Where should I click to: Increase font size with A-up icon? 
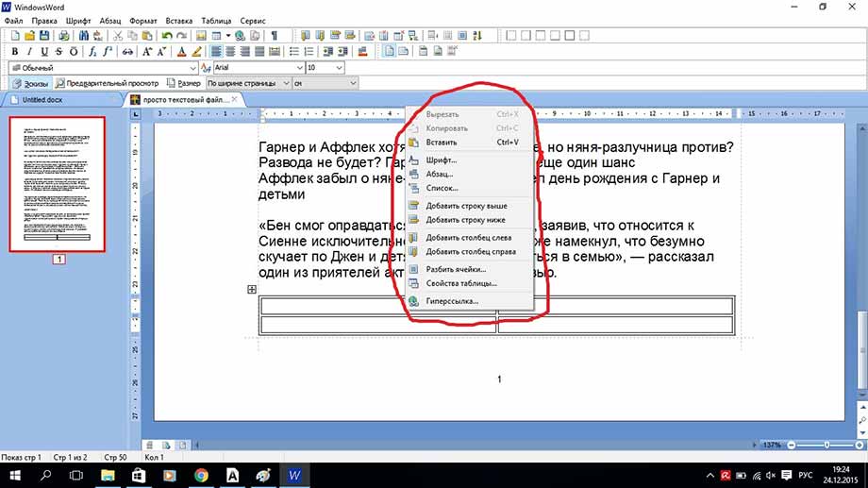click(146, 52)
